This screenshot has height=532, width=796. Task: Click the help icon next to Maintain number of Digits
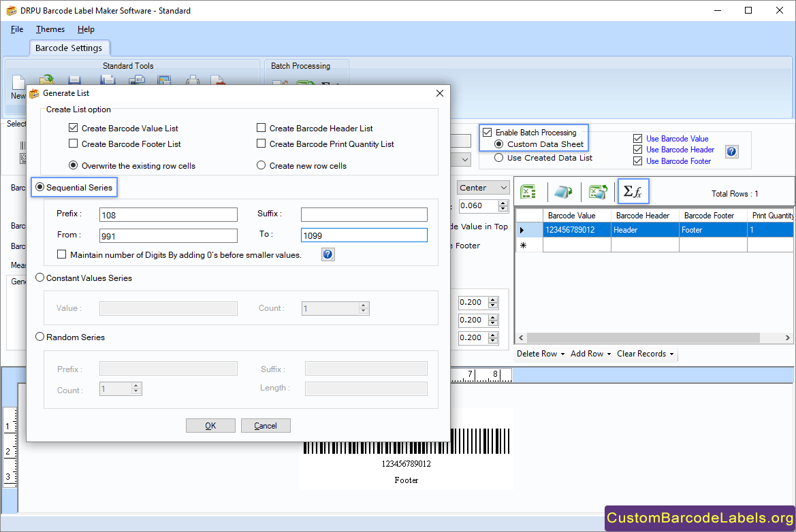(x=328, y=254)
